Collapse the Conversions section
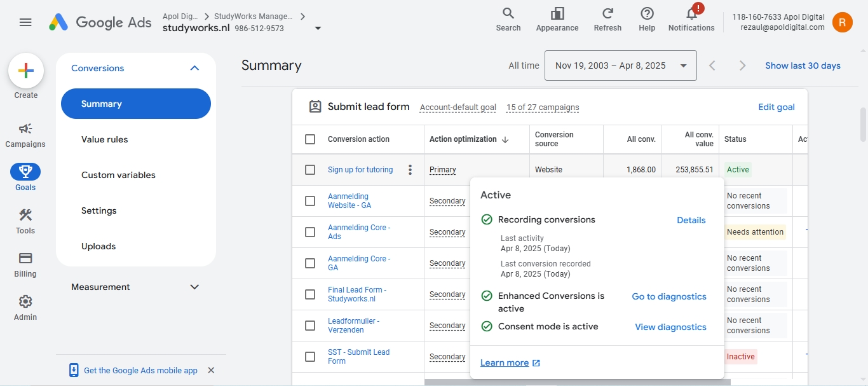 pyautogui.click(x=194, y=68)
